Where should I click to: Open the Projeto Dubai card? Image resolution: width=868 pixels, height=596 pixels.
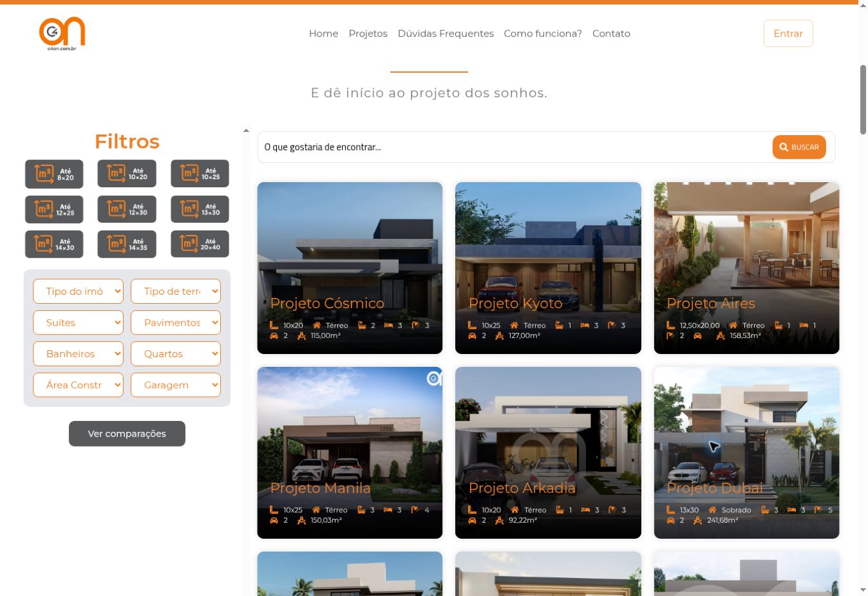click(x=746, y=452)
